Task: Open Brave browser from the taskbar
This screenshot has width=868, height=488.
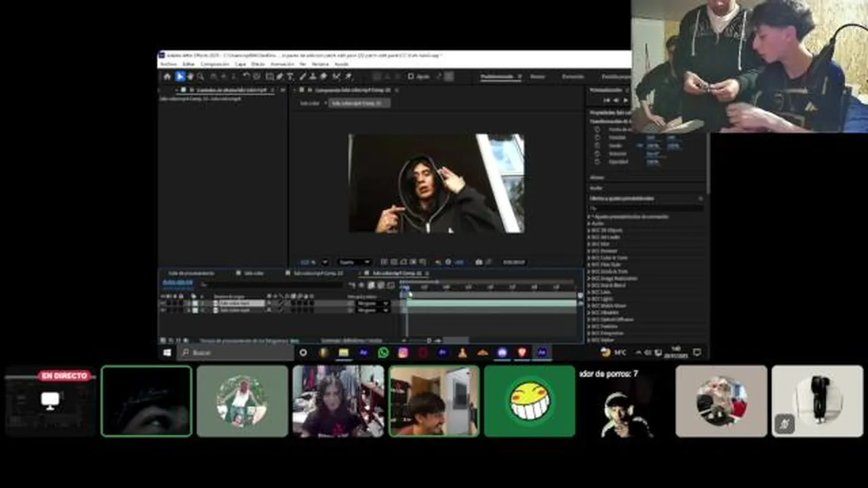Action: tap(522, 352)
